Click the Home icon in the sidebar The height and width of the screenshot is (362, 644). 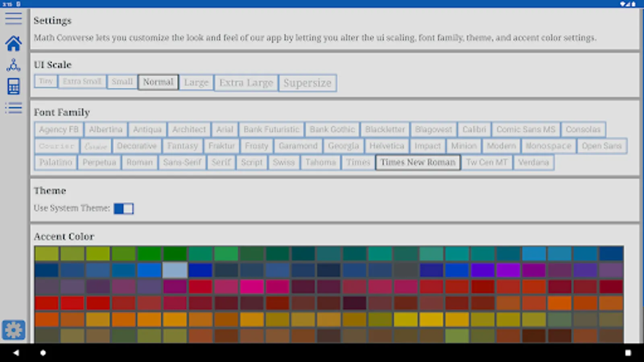click(13, 44)
